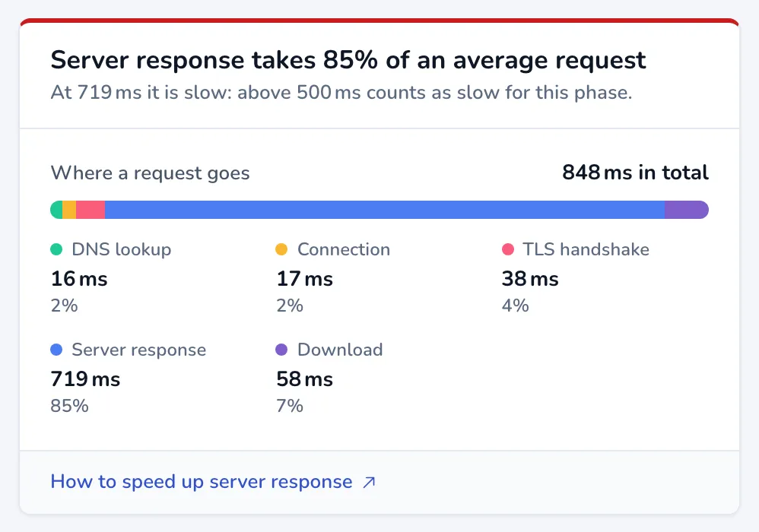Click the 'Server response' legend label

(139, 350)
